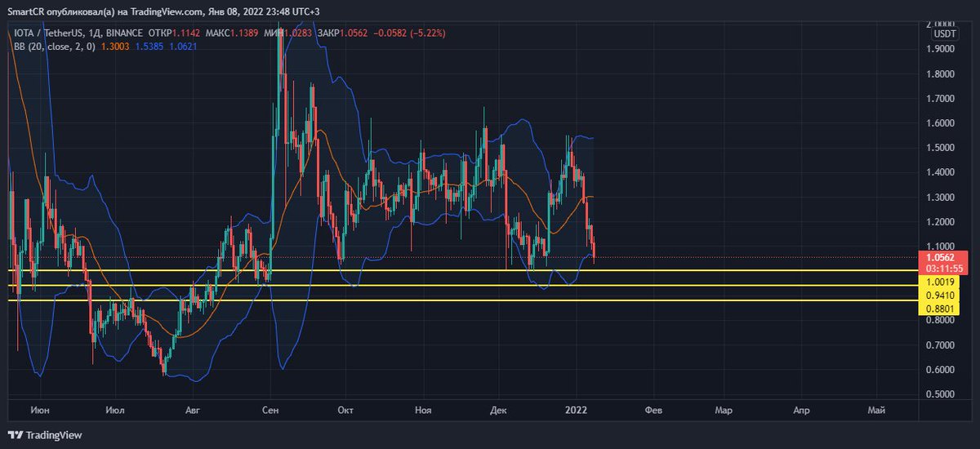980x449 pixels.
Task: Click the open price ОТКР 1.1142
Action: point(172,33)
